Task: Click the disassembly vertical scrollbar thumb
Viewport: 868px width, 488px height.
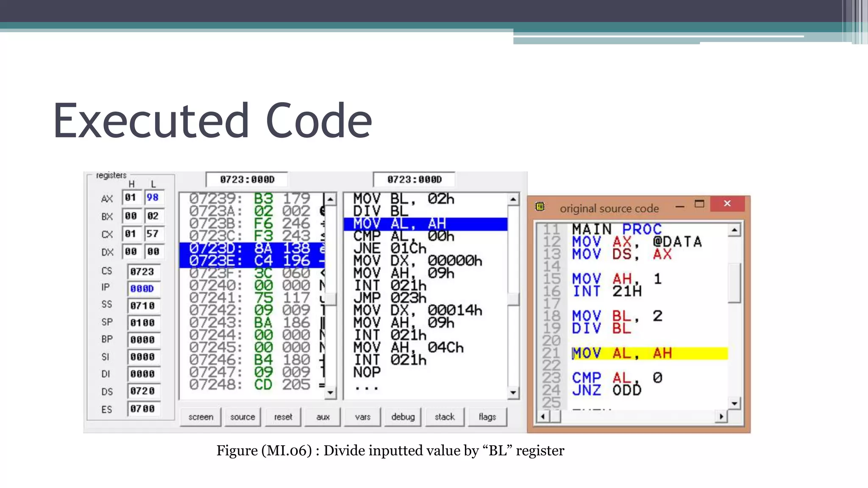Action: 513,299
